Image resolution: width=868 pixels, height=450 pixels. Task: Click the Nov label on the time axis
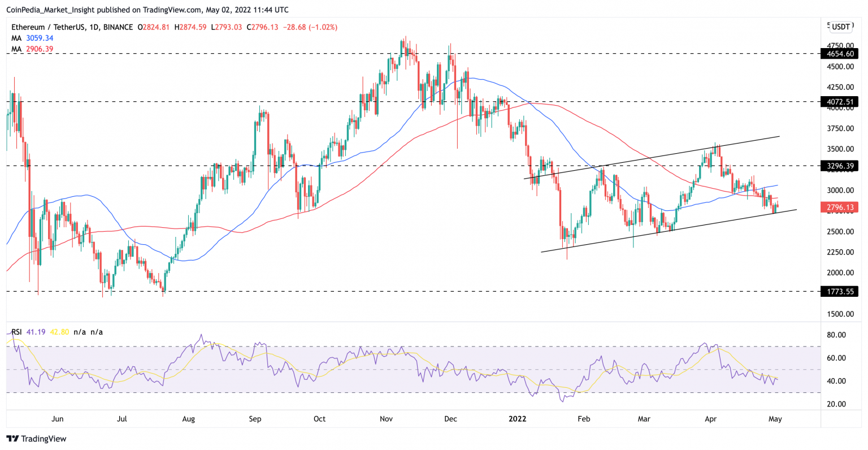386,419
